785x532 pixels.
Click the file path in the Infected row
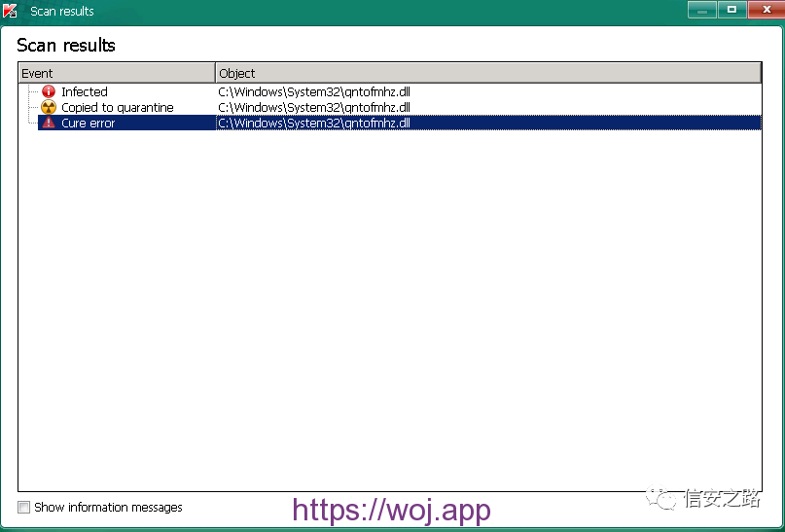(314, 91)
